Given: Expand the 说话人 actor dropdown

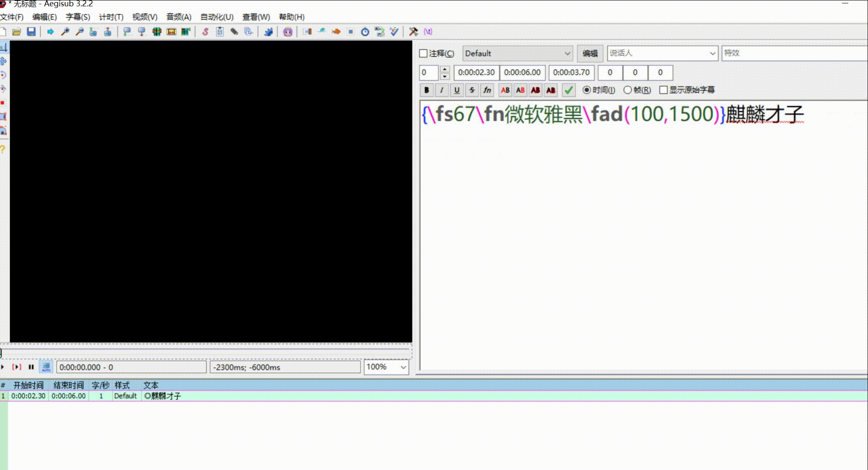Looking at the screenshot, I should (x=712, y=54).
